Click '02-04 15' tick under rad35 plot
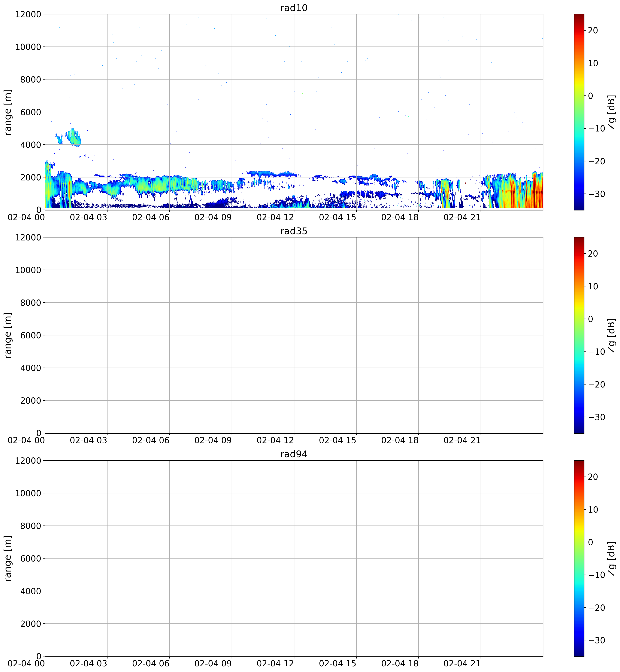620x672 pixels. pos(338,440)
